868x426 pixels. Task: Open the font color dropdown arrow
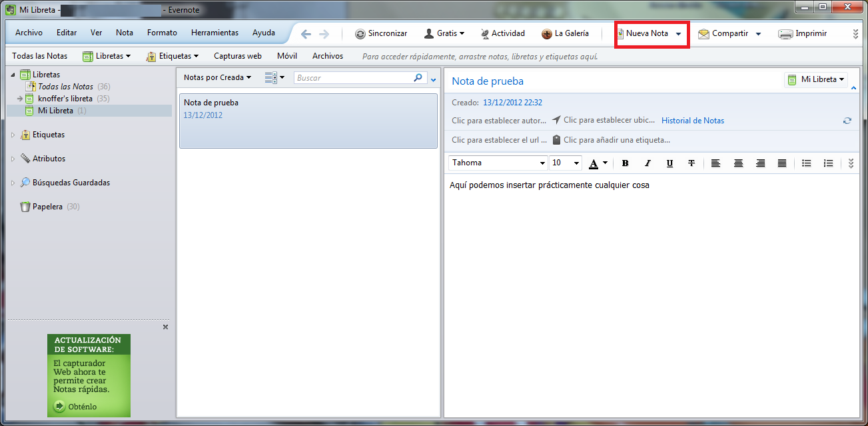pos(605,163)
